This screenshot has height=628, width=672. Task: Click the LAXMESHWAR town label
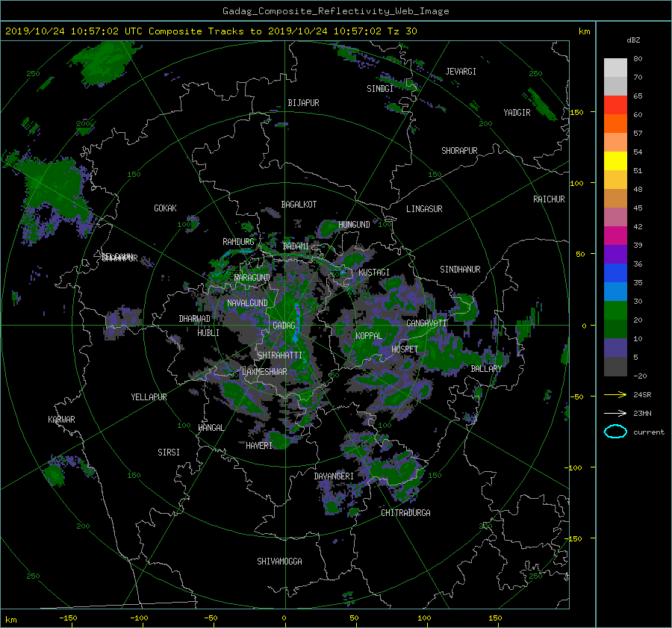point(264,372)
